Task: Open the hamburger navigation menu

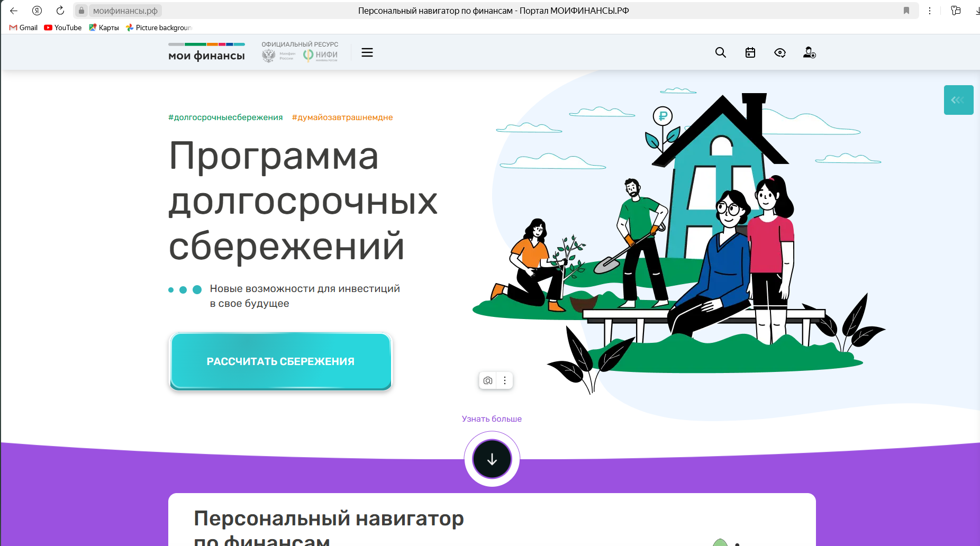Action: coord(367,52)
